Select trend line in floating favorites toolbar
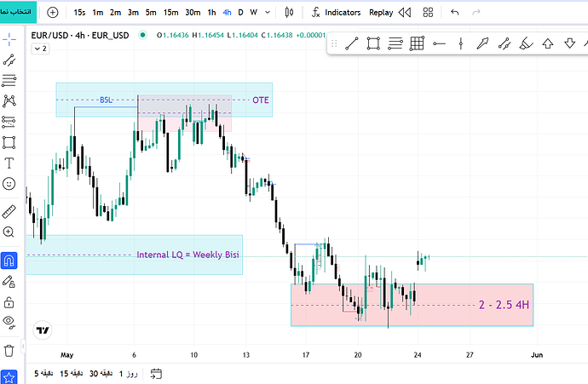 pyautogui.click(x=351, y=43)
